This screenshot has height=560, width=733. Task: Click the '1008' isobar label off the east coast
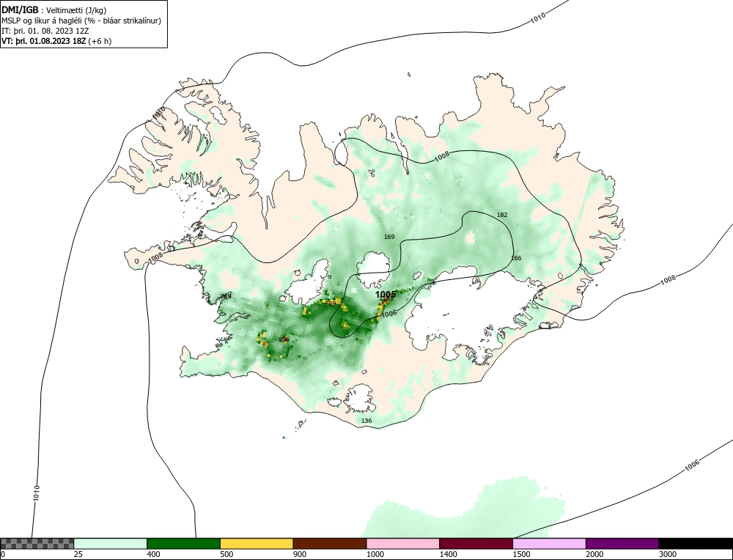668,280
